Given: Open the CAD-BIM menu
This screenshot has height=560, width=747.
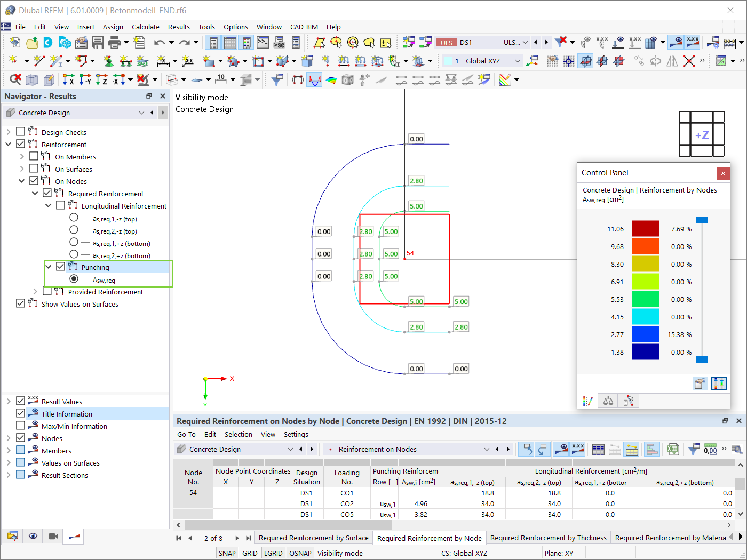Looking at the screenshot, I should coord(304,27).
